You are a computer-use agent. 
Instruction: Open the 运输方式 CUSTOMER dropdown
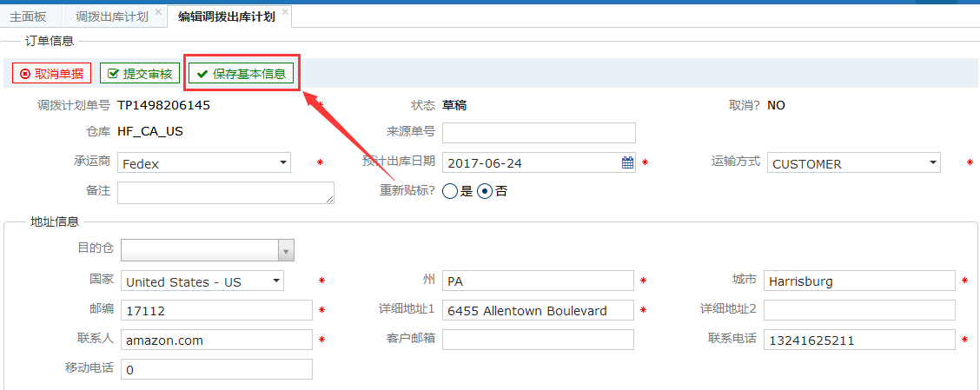point(854,163)
